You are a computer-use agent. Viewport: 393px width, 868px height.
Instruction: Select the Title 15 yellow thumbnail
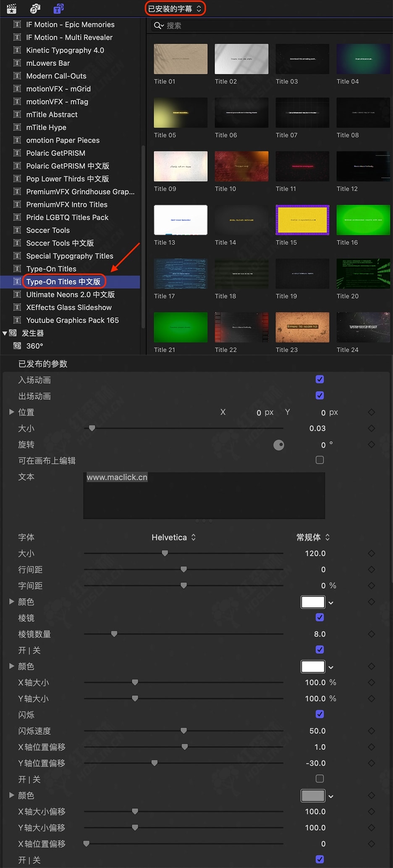click(302, 220)
